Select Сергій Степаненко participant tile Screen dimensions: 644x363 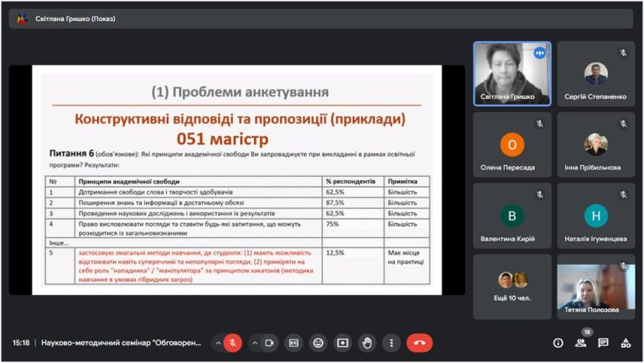[x=595, y=74]
